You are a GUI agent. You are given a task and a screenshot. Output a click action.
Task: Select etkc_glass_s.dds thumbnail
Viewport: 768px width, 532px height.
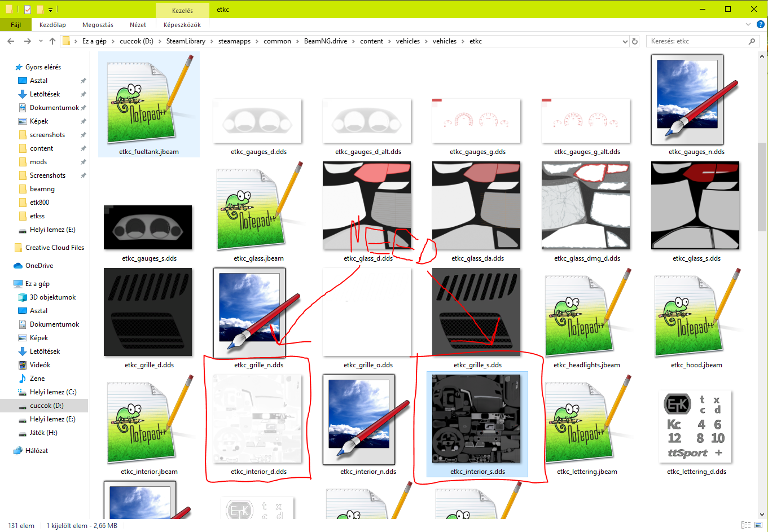click(695, 205)
